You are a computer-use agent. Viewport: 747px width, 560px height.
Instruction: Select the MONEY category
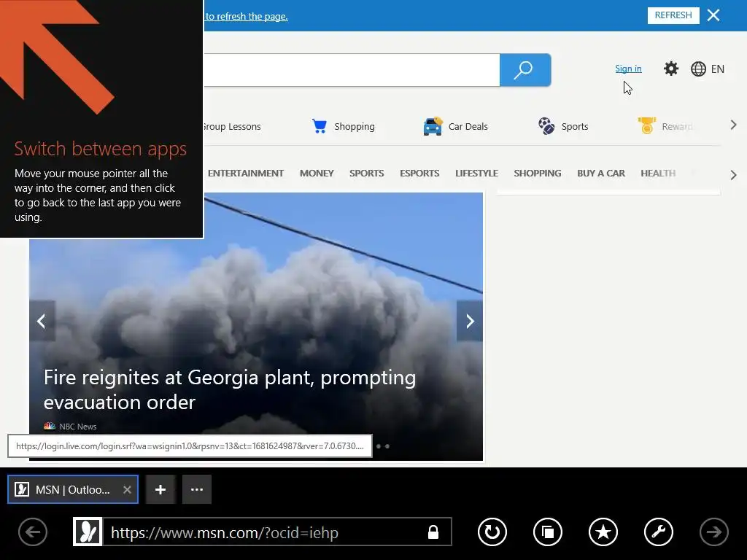pyautogui.click(x=317, y=174)
